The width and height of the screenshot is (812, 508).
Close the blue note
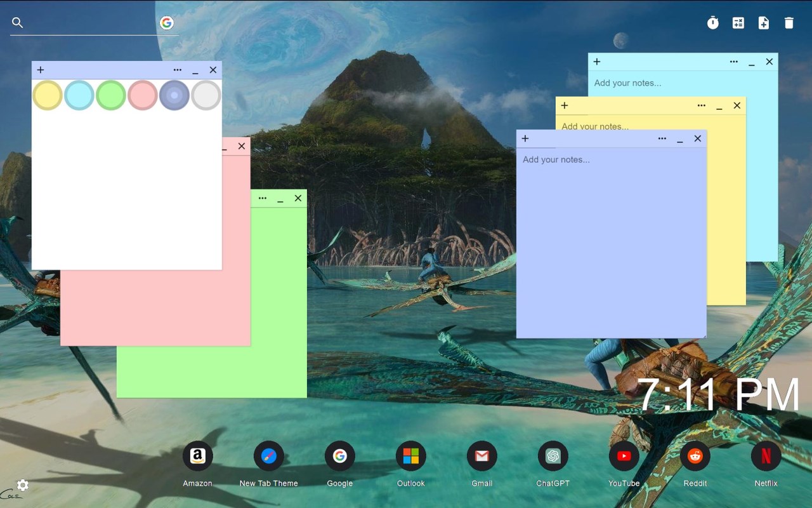tap(698, 138)
